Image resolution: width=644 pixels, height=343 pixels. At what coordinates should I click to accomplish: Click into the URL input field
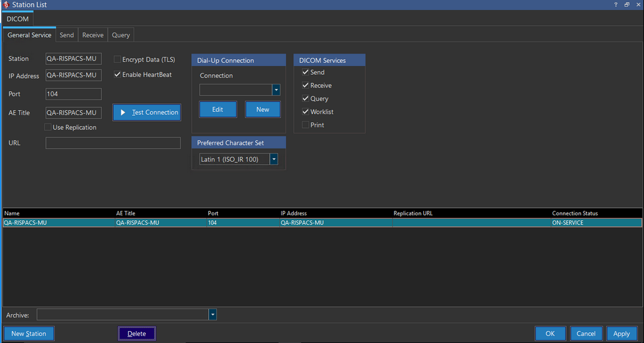click(113, 143)
